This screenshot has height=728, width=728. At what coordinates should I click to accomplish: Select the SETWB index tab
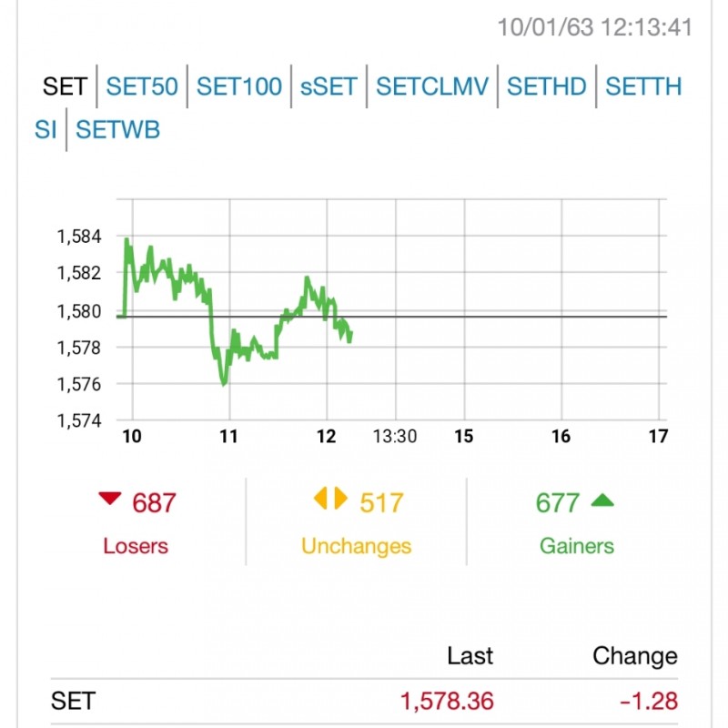(x=117, y=130)
